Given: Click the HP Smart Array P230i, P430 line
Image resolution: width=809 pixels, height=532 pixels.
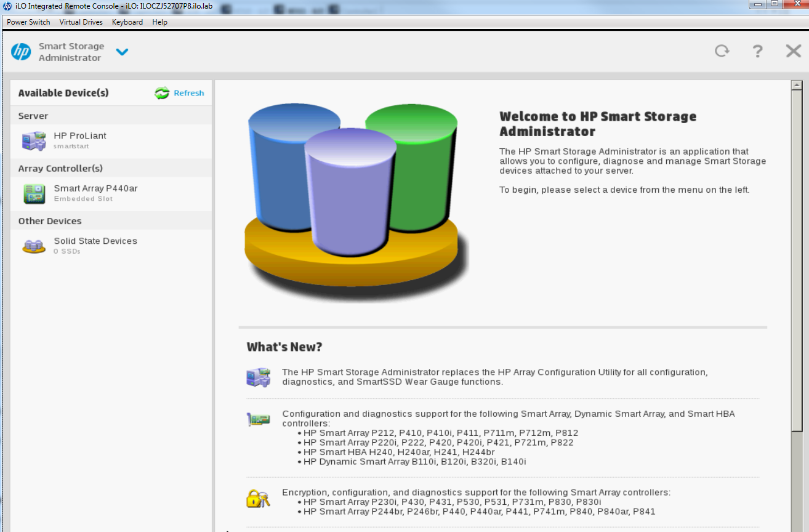Looking at the screenshot, I should click(x=453, y=502).
